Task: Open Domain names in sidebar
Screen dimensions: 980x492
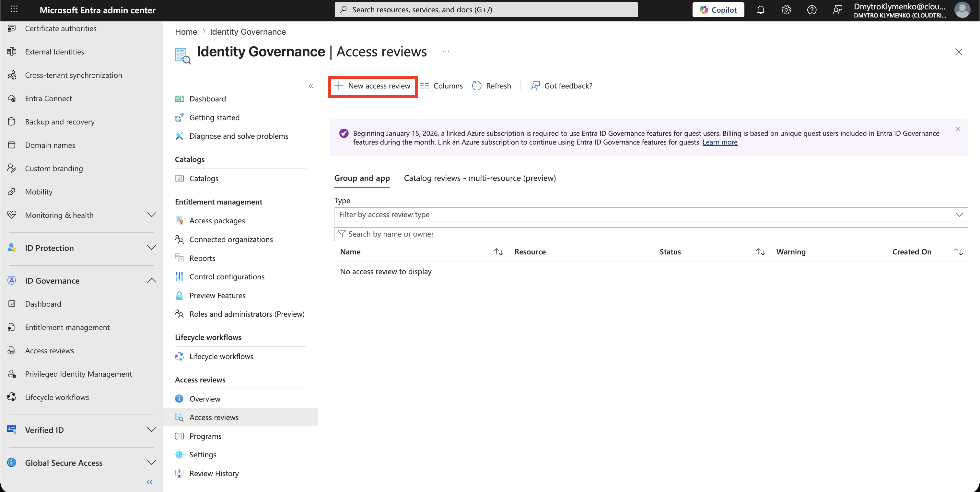Action: tap(50, 145)
